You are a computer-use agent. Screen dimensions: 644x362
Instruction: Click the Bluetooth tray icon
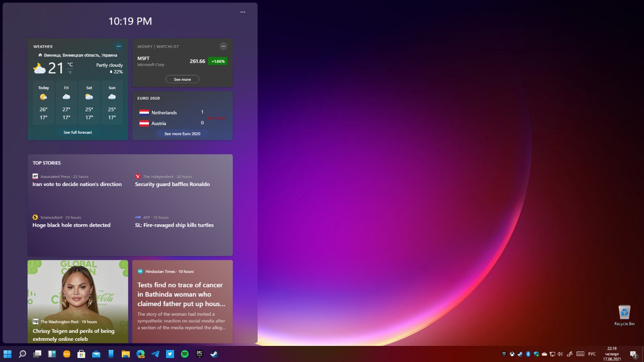click(528, 354)
